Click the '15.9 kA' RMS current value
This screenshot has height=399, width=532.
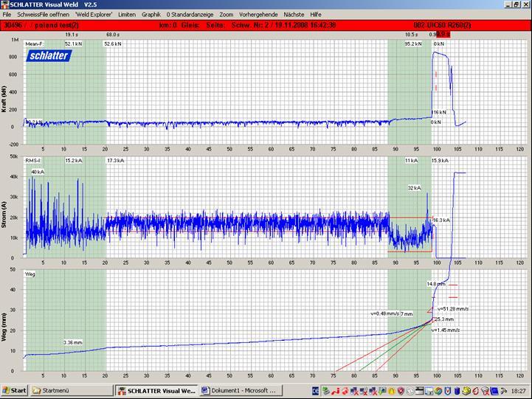coord(440,160)
